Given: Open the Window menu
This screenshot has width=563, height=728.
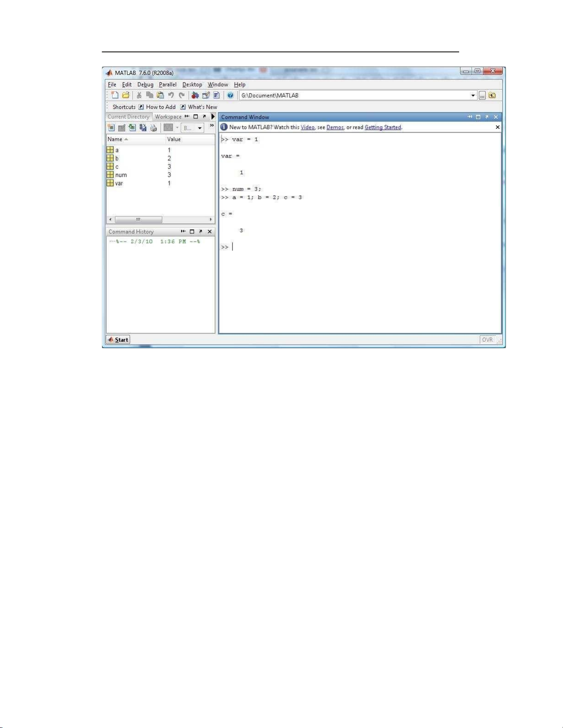Looking at the screenshot, I should coord(218,85).
